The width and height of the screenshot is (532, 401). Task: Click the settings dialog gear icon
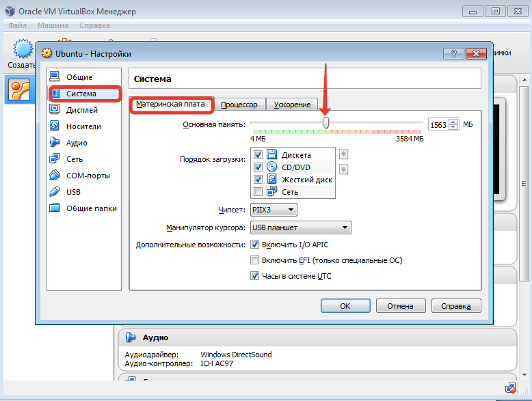46,53
